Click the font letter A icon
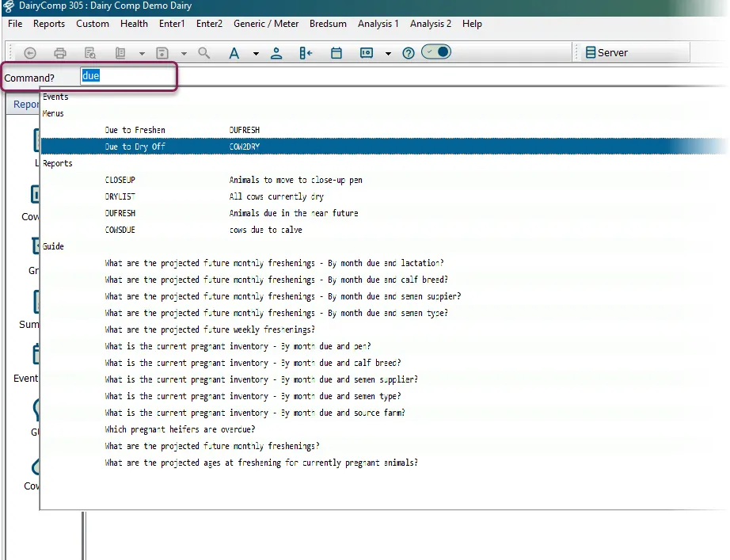Screen dimensions: 730x560 234,53
